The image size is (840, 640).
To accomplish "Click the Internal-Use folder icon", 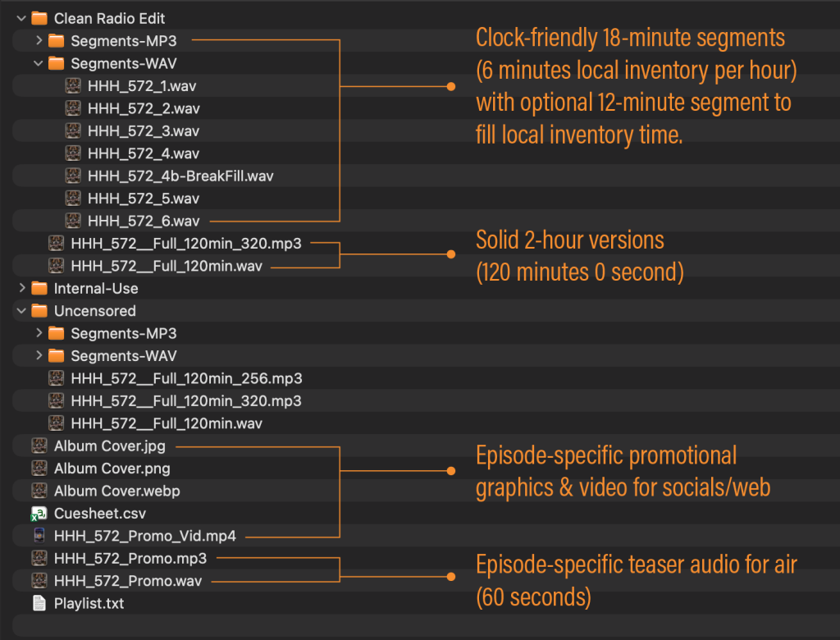I will 39,288.
